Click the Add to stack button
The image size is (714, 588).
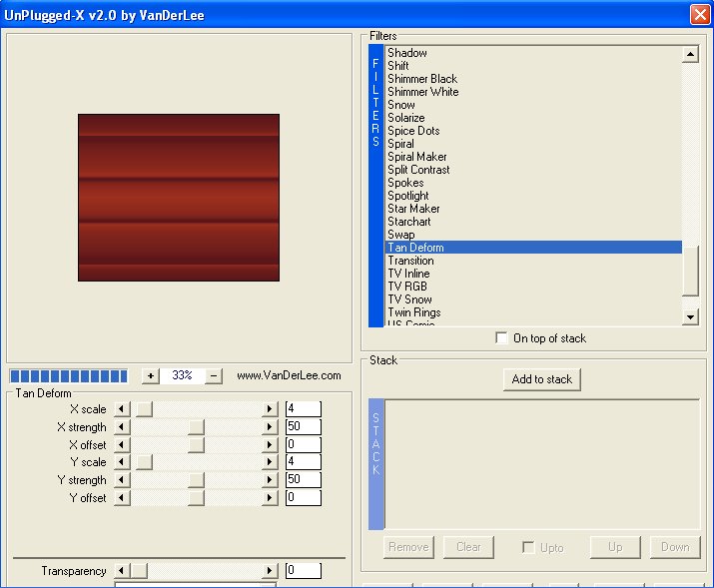point(542,379)
